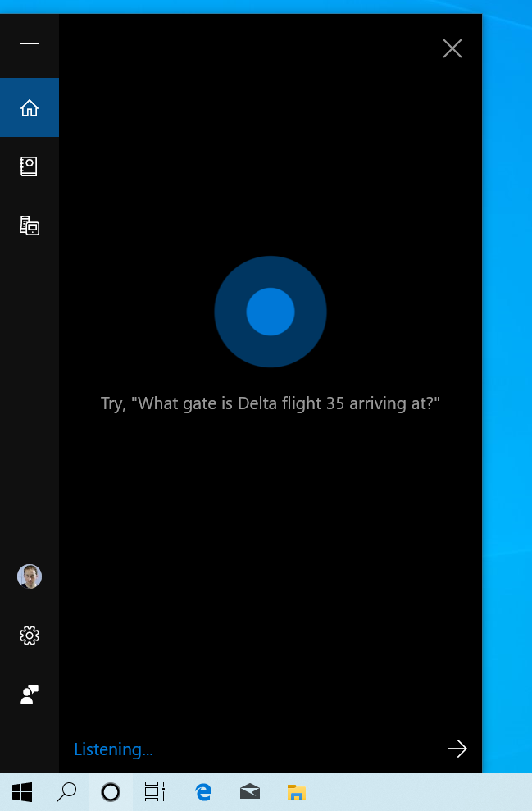The image size is (532, 811).
Task: Open the Feedback icon in sidebar
Action: [30, 695]
